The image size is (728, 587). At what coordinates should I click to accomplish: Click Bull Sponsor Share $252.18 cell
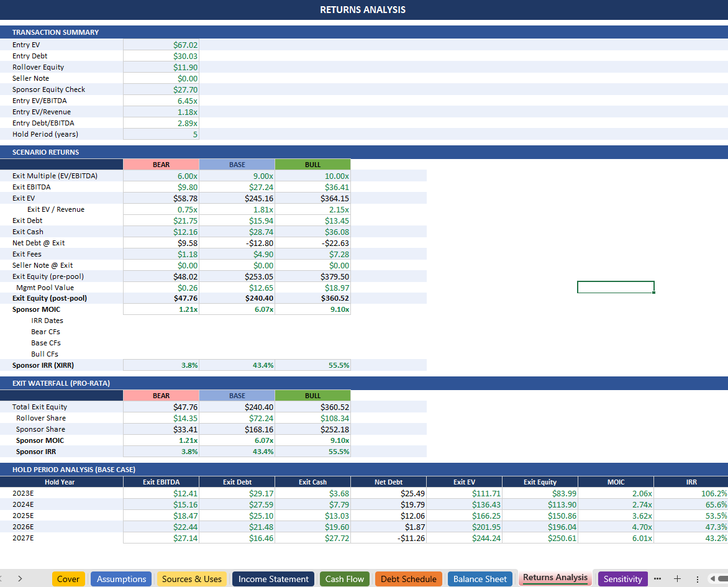point(312,429)
